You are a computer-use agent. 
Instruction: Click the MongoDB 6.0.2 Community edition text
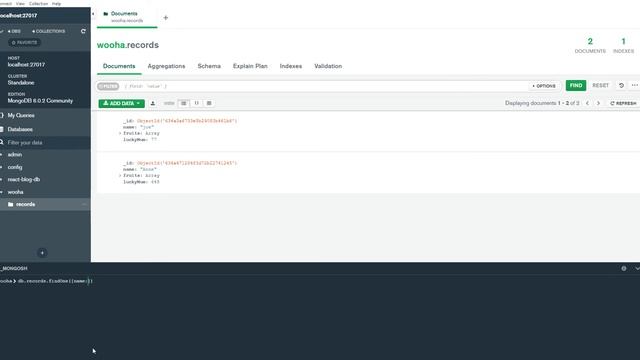click(x=40, y=100)
